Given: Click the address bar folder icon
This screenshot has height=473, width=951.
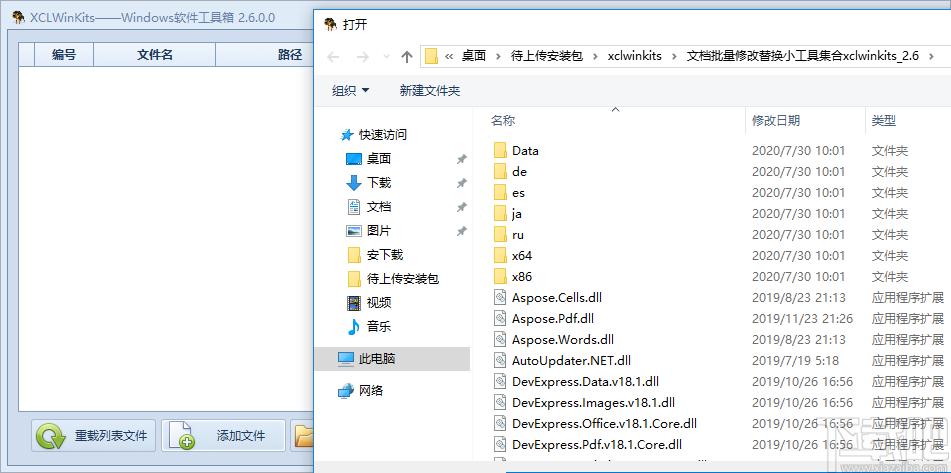Looking at the screenshot, I should 431,56.
